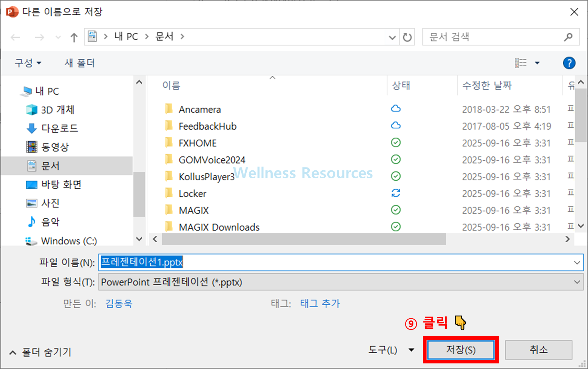The width and height of the screenshot is (588, 369).
Task: Select the Locker folder
Action: (193, 194)
